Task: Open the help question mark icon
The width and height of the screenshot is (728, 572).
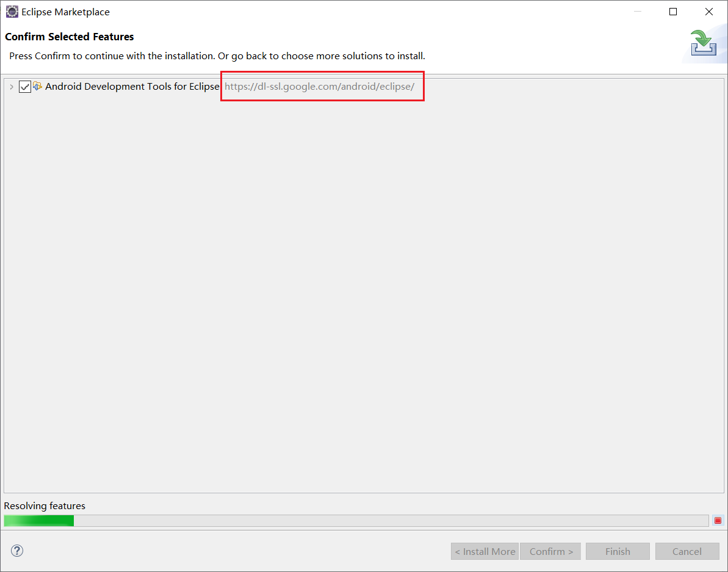Action: 17,551
